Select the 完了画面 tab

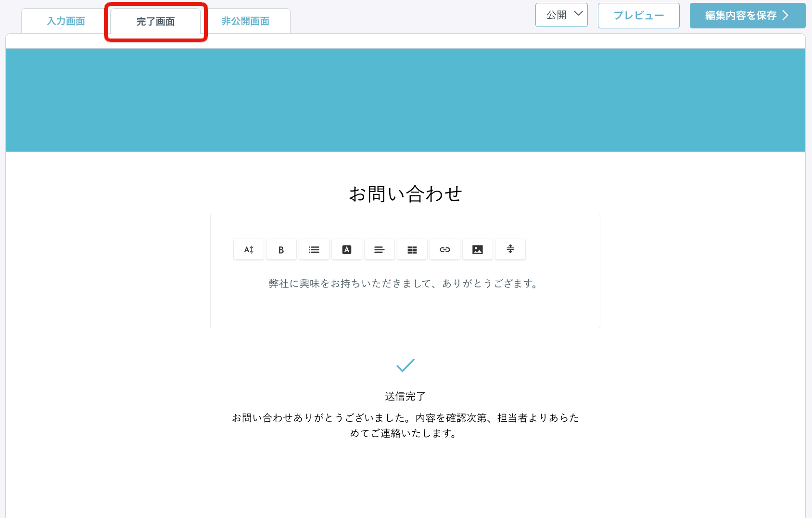[x=155, y=21]
